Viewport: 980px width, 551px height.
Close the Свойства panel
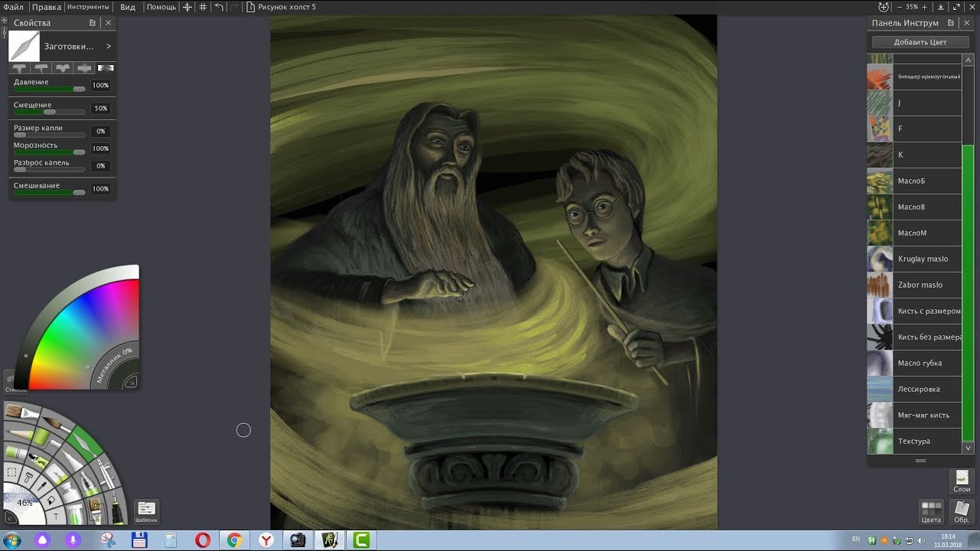108,23
